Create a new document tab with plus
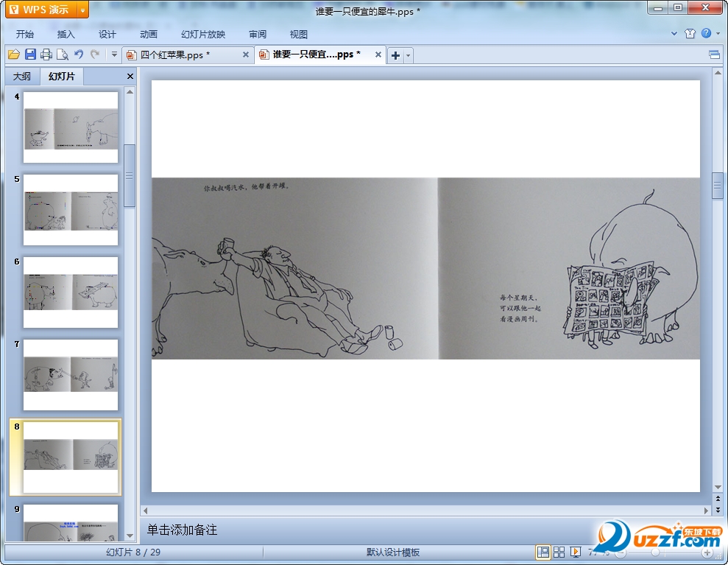The height and width of the screenshot is (565, 728). (x=395, y=55)
